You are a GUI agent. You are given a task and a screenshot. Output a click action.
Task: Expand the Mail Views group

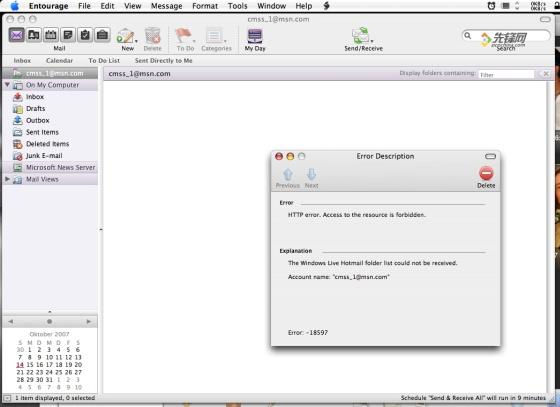point(7,179)
